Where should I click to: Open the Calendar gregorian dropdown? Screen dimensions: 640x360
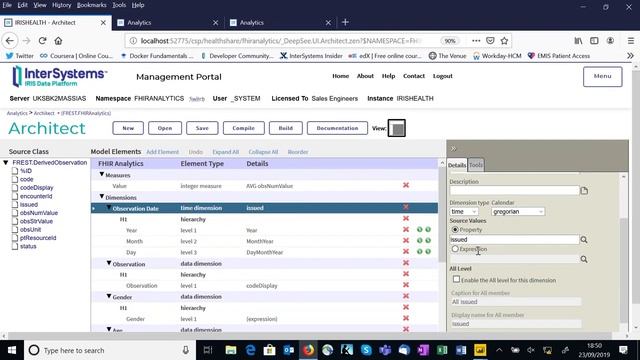coord(518,211)
